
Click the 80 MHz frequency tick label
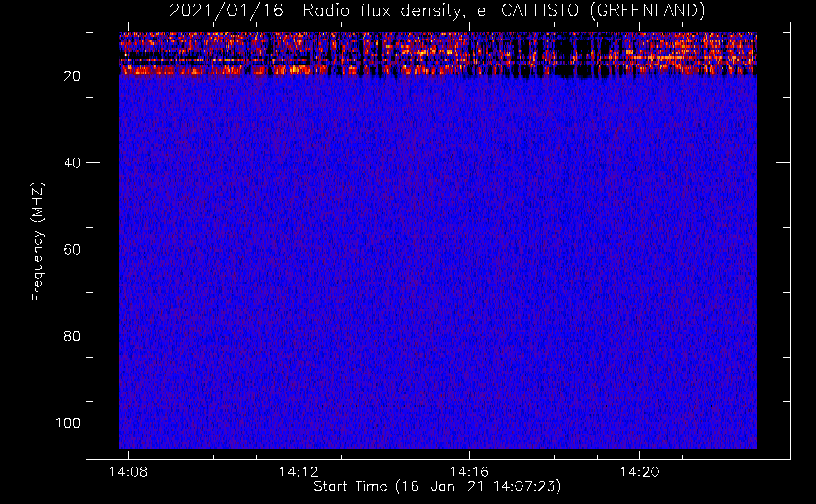coord(72,336)
